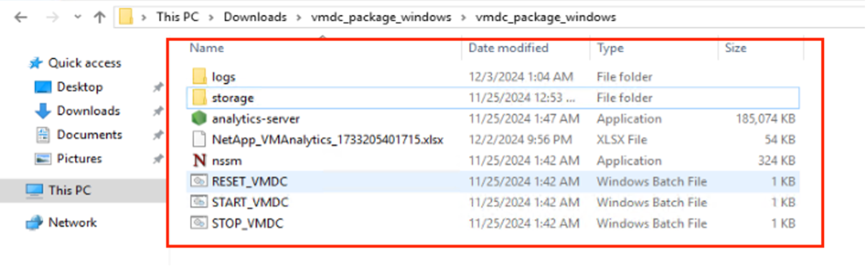
Task: Expand the This PC breadcrumb chevron
Action: click(x=211, y=18)
